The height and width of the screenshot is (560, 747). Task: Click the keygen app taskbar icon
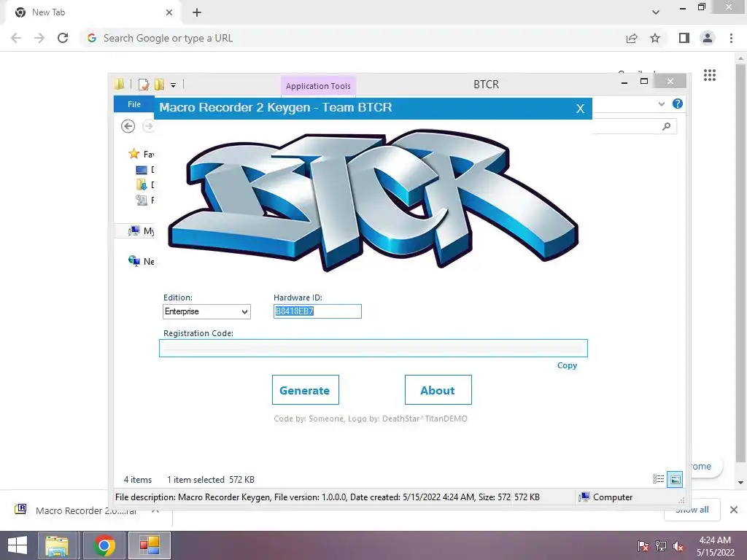click(x=149, y=545)
